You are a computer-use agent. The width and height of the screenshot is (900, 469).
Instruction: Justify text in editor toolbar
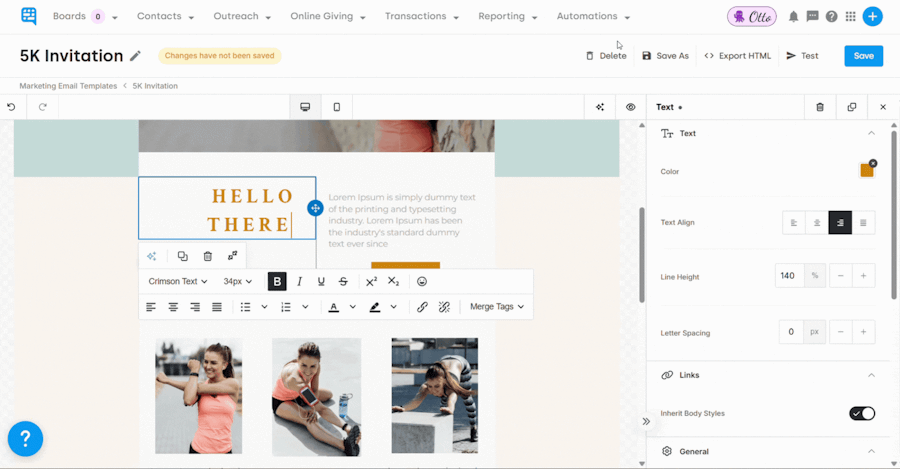217,307
